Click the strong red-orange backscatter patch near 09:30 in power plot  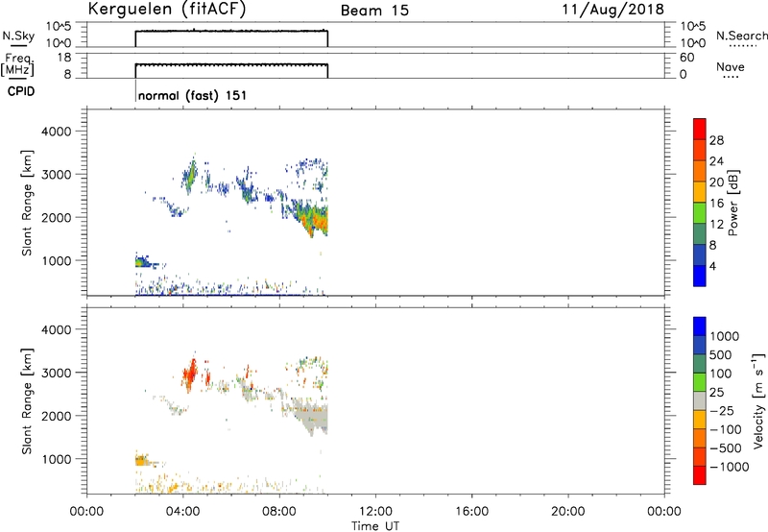coord(316,223)
